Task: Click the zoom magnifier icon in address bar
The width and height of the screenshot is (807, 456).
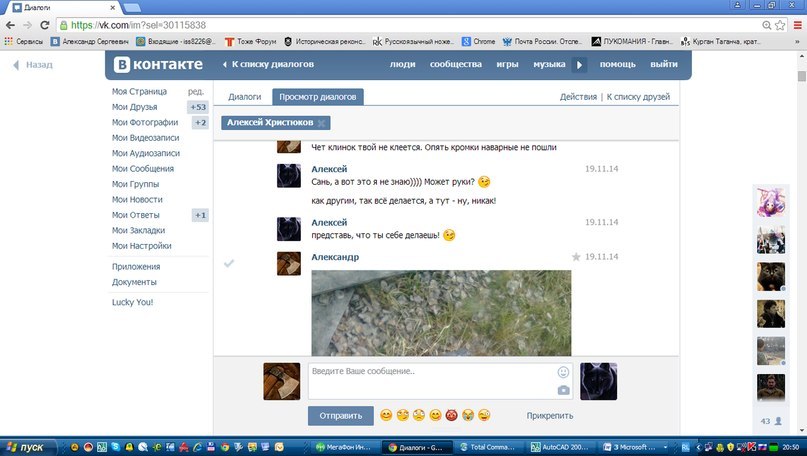Action: [767, 25]
